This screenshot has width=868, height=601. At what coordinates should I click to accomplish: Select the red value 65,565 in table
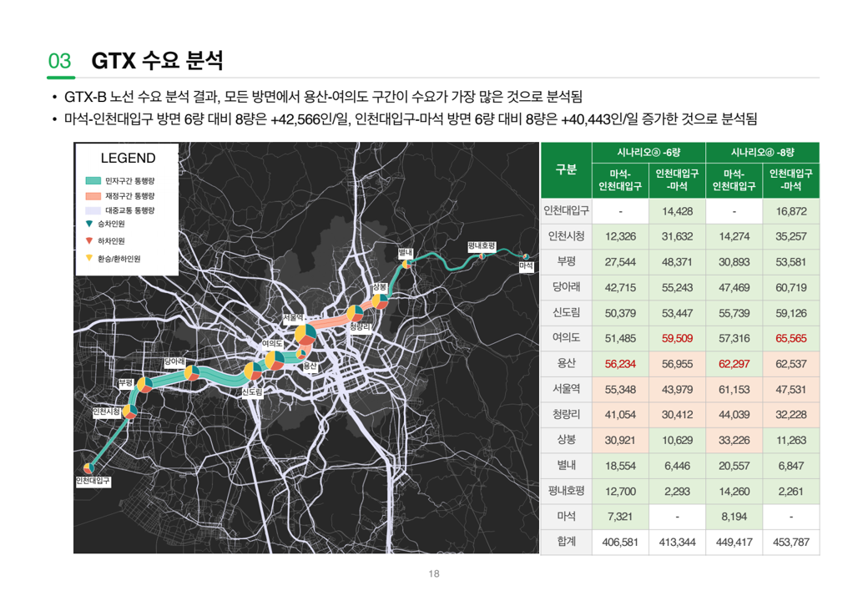pos(791,338)
